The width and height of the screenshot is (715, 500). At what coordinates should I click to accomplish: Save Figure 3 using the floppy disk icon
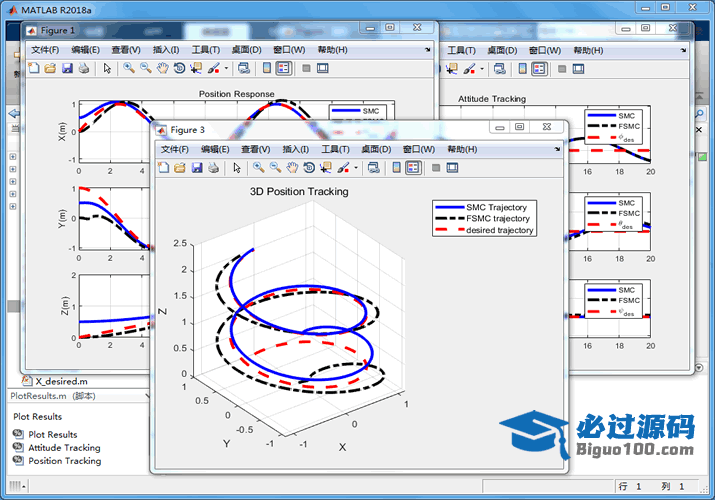point(197,168)
